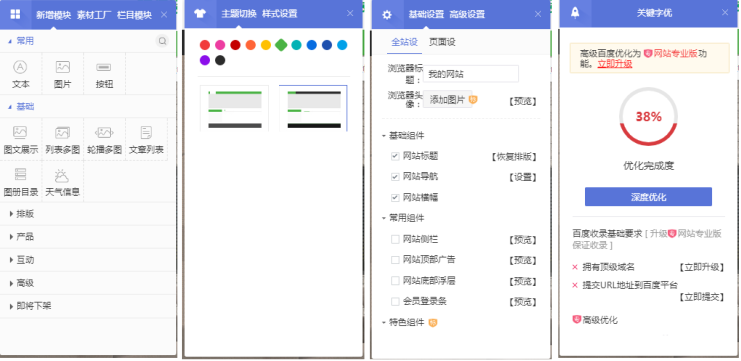Click 预览 beside 网站侧栏

523,240
